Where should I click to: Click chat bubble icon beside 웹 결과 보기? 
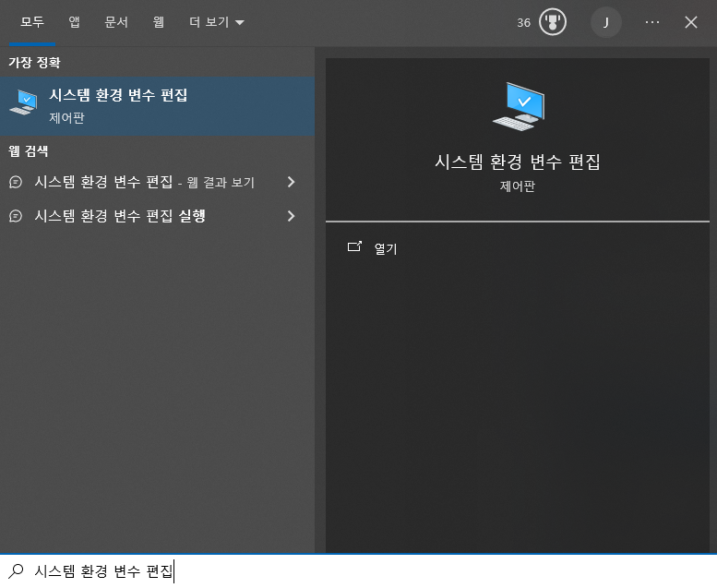click(x=16, y=182)
